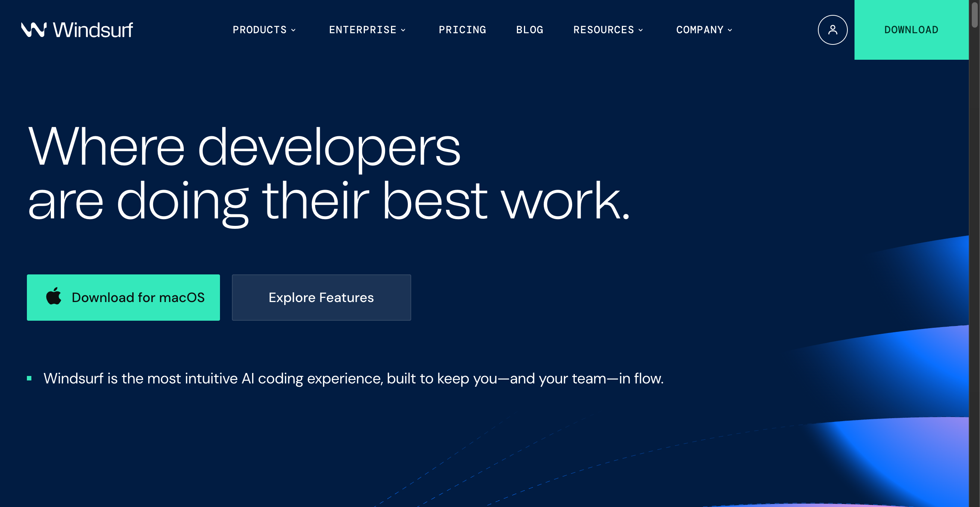
Task: Open the user account profile icon
Action: [832, 29]
